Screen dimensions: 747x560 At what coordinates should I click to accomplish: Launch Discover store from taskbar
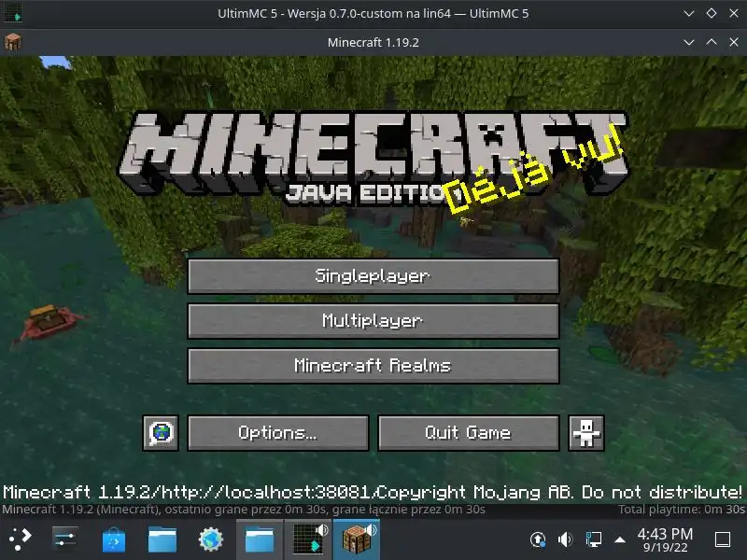point(114,539)
